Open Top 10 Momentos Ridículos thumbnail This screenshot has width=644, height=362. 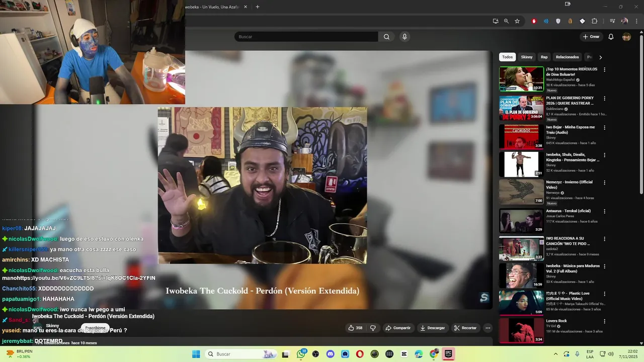[521, 79]
